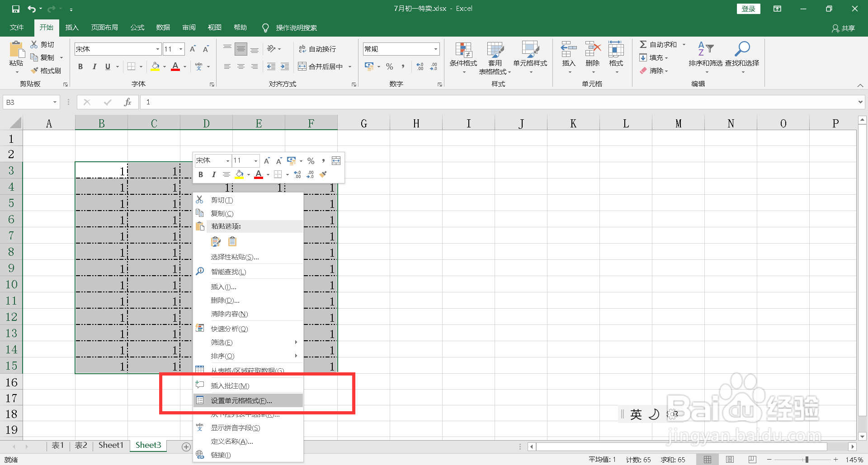Click the Normal view icon in status bar
The height and width of the screenshot is (465, 868).
coord(708,460)
